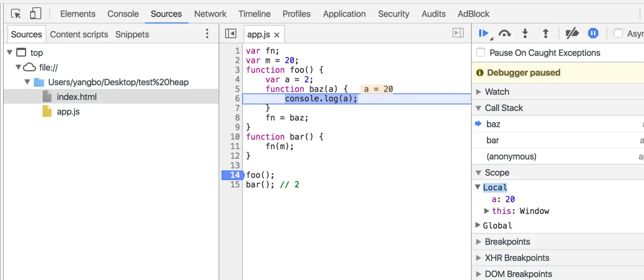Expand the DOM Breakpoints section
Image resolution: width=644 pixels, height=280 pixels.
479,274
